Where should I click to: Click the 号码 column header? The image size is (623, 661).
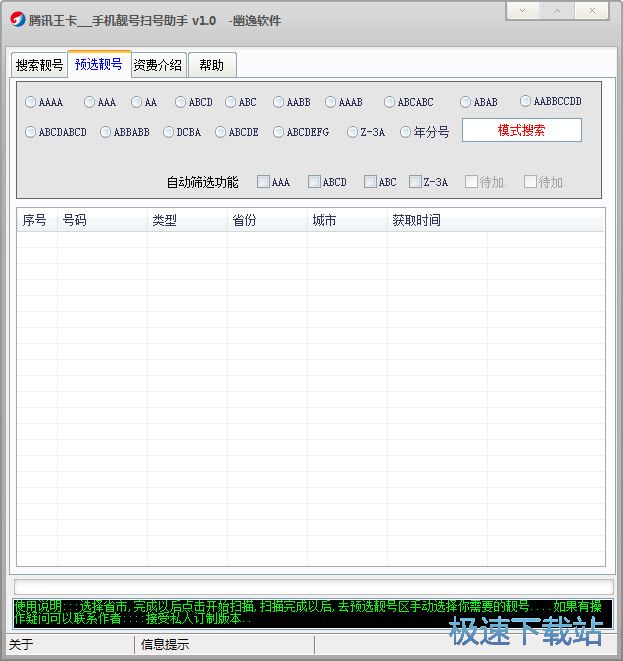click(102, 220)
